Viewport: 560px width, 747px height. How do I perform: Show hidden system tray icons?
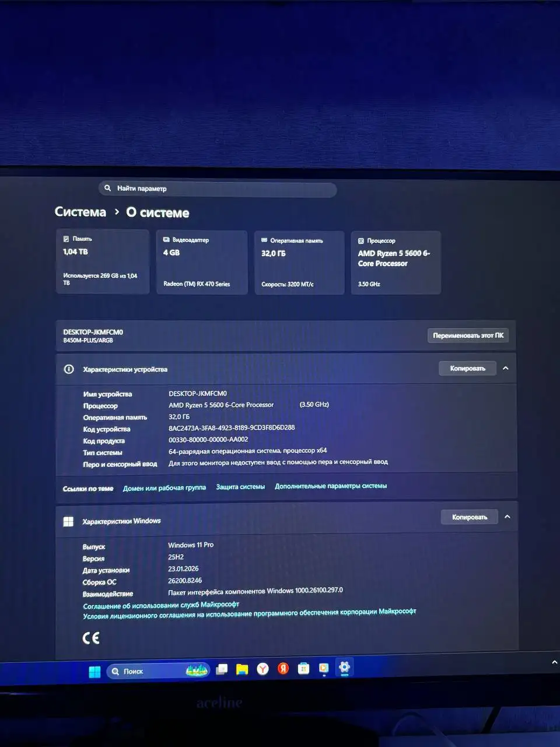[x=554, y=662]
